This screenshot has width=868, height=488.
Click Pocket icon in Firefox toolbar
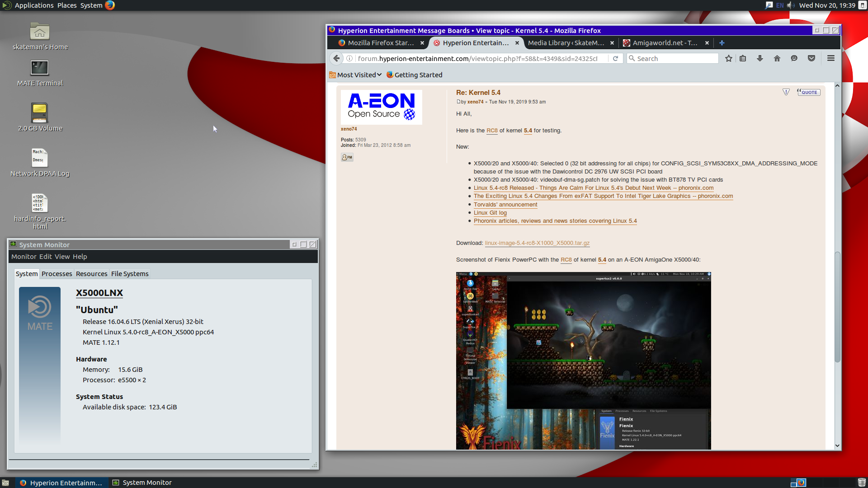(x=811, y=58)
